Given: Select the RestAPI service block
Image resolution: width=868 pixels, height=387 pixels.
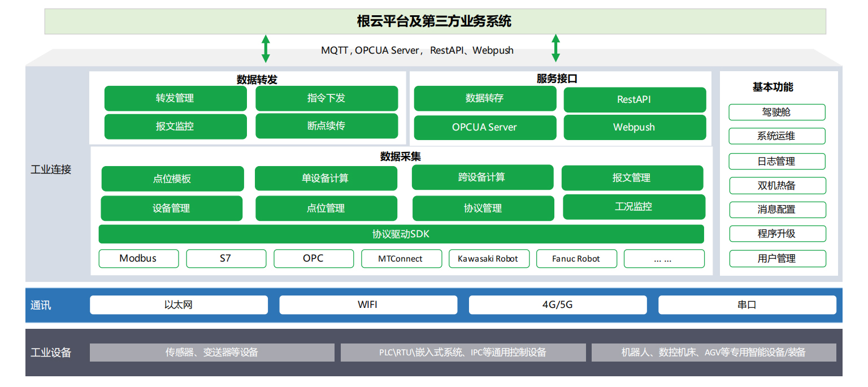Looking at the screenshot, I should [634, 99].
